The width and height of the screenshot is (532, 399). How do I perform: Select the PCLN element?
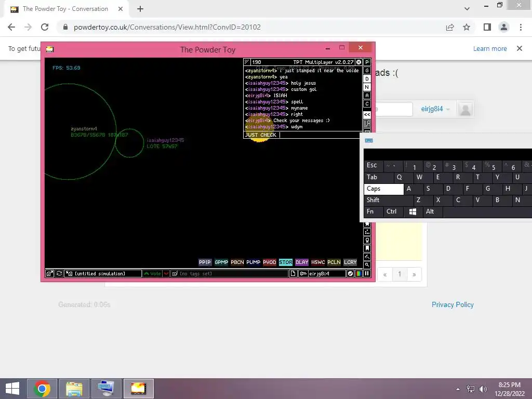click(334, 262)
